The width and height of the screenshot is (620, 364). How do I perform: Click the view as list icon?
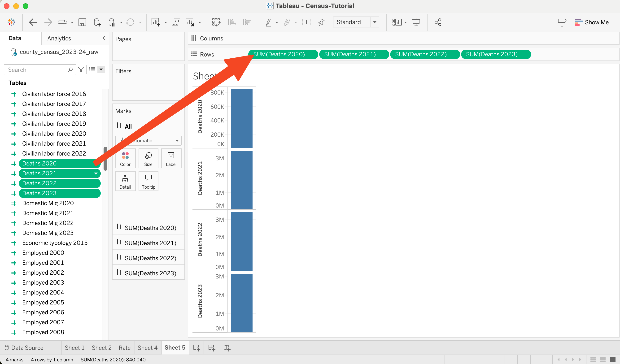(x=92, y=69)
